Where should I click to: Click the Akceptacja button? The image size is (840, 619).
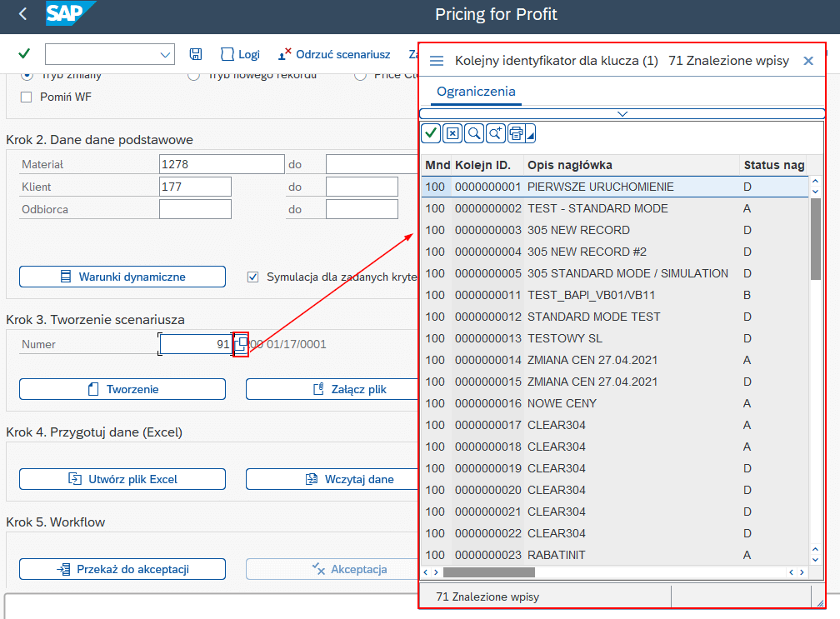click(332, 569)
